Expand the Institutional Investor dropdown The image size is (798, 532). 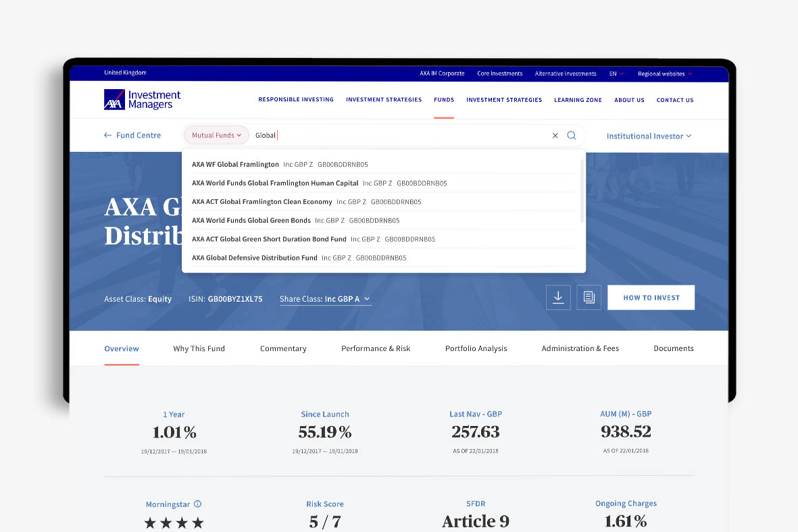pyautogui.click(x=649, y=136)
